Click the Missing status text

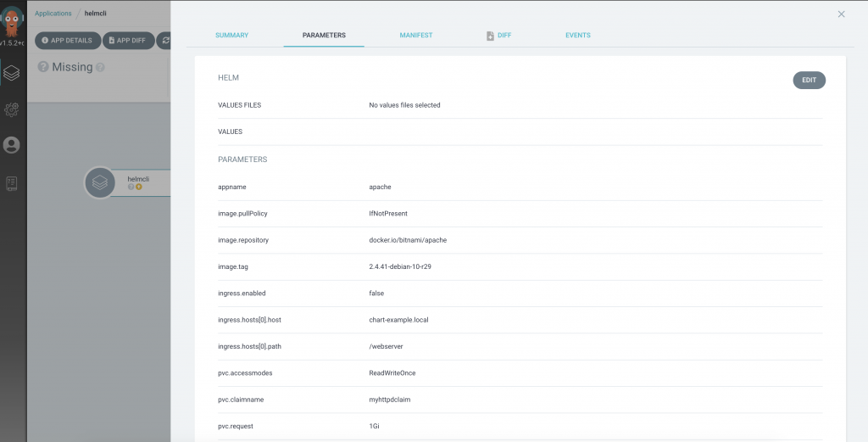(72, 67)
